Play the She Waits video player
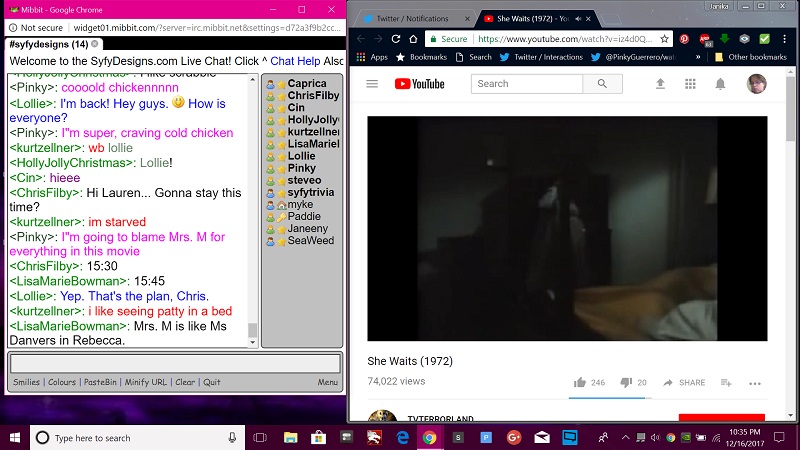 (567, 228)
